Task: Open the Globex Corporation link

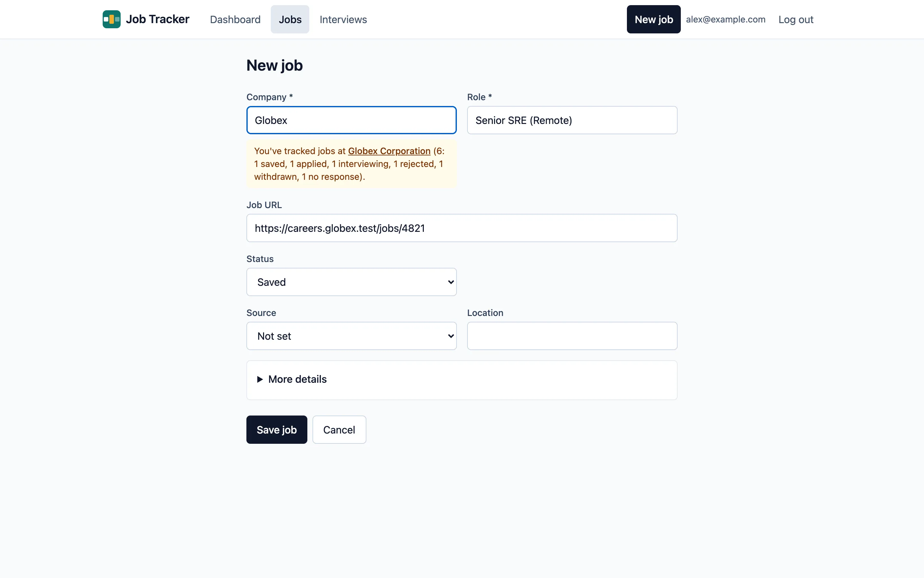Action: (389, 151)
